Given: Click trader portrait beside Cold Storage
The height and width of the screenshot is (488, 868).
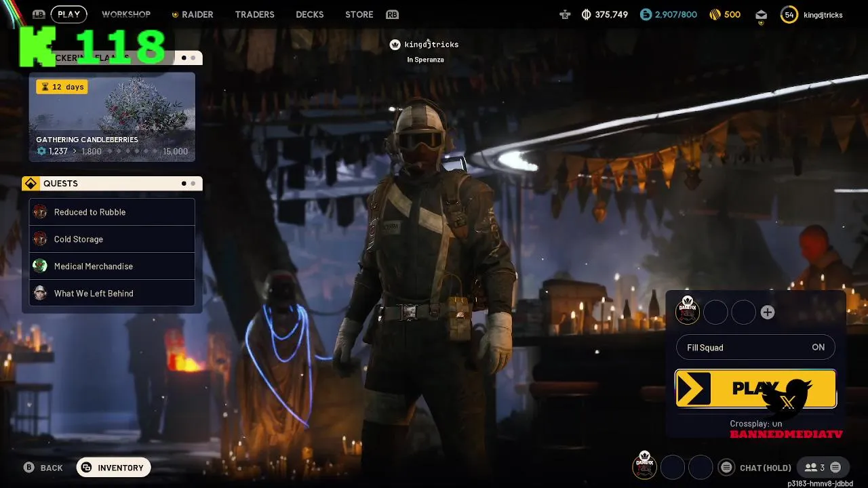Looking at the screenshot, I should click(x=40, y=239).
